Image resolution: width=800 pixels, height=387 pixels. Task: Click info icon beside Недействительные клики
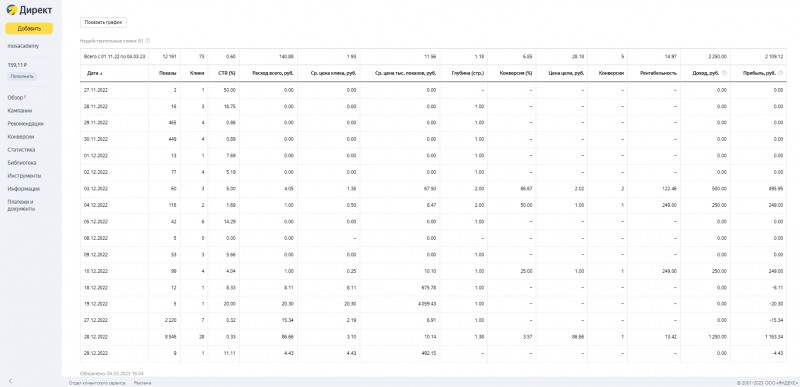[x=147, y=41]
